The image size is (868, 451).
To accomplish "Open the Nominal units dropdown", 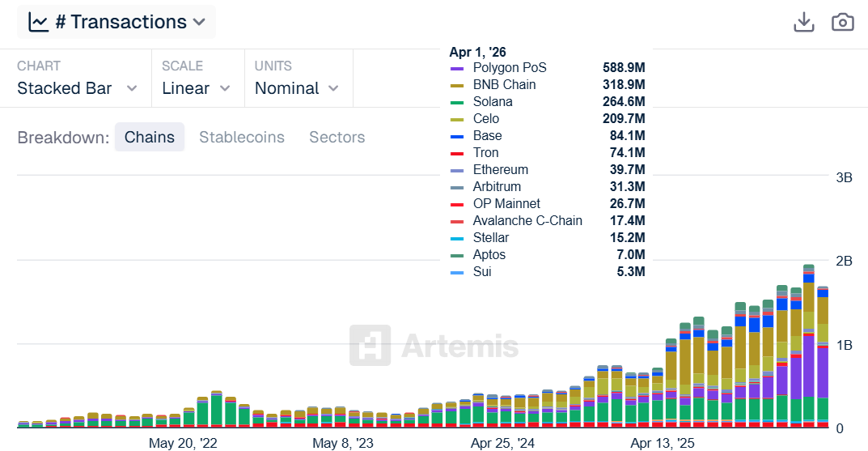I will [x=297, y=88].
